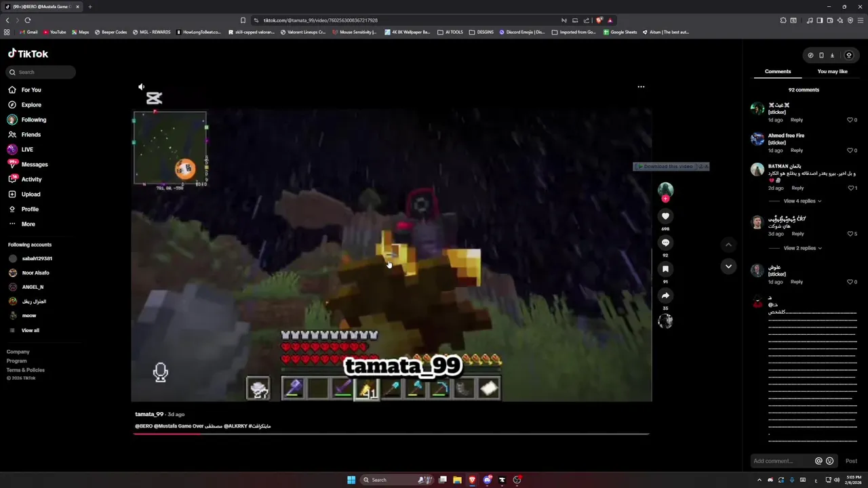Screen dimensions: 868x488
Task: Like the video with the heart icon
Action: [x=665, y=216]
